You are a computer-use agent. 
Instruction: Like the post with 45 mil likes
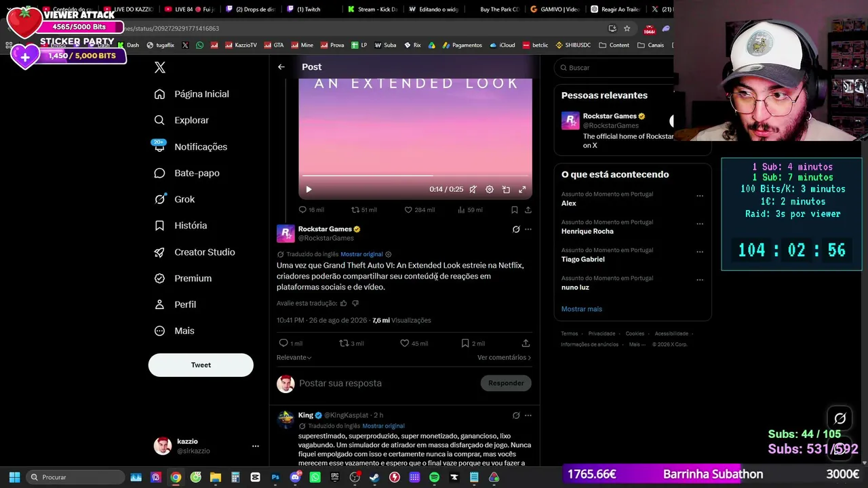pyautogui.click(x=414, y=343)
